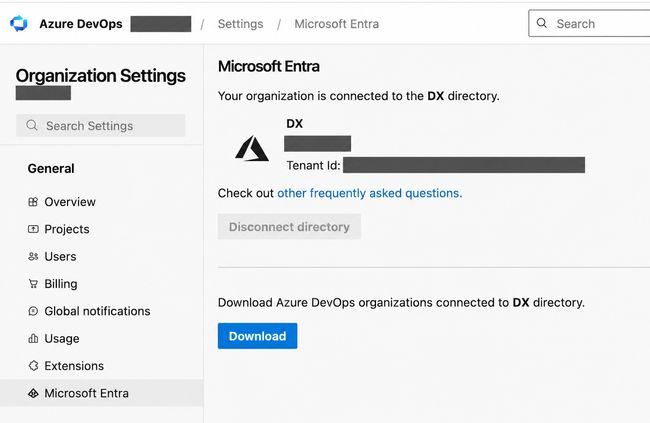This screenshot has height=423, width=650.
Task: Select Global notifications in sidebar
Action: pyautogui.click(x=102, y=311)
